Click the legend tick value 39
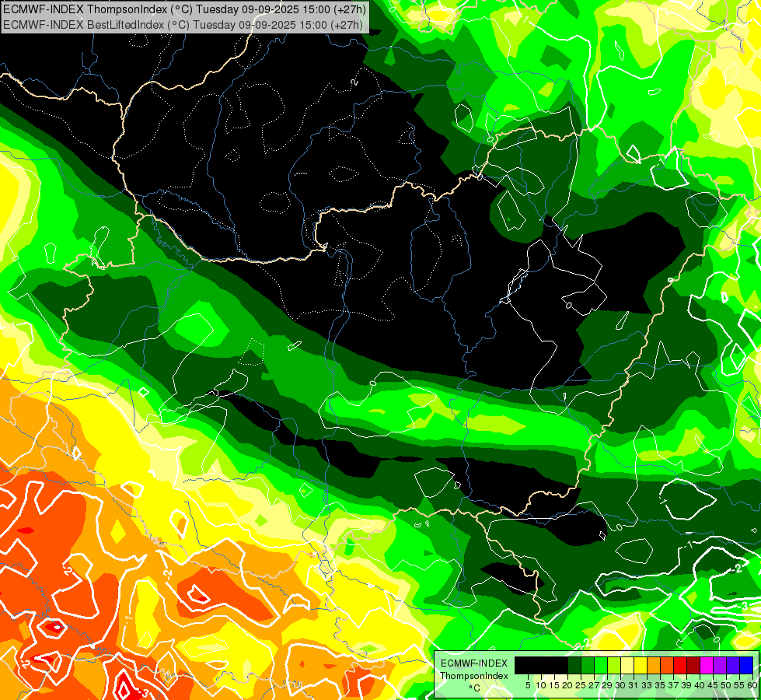Screen dimensions: 761x700 point(686,685)
